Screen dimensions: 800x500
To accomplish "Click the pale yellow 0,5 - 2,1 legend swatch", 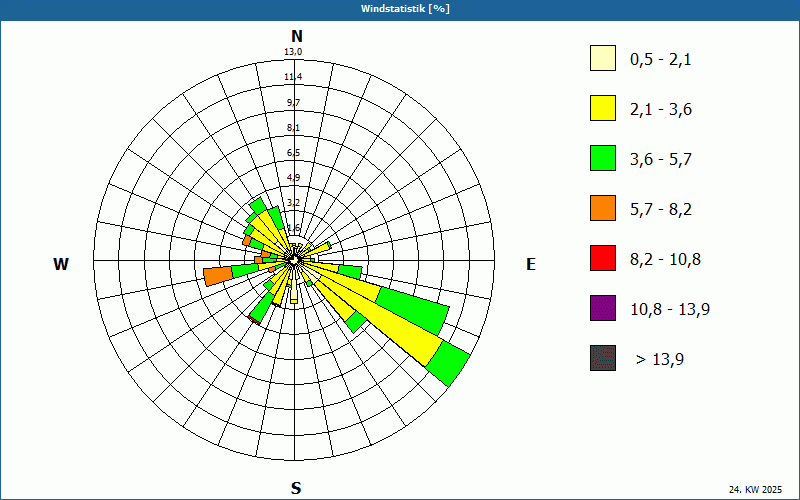I will tap(603, 58).
